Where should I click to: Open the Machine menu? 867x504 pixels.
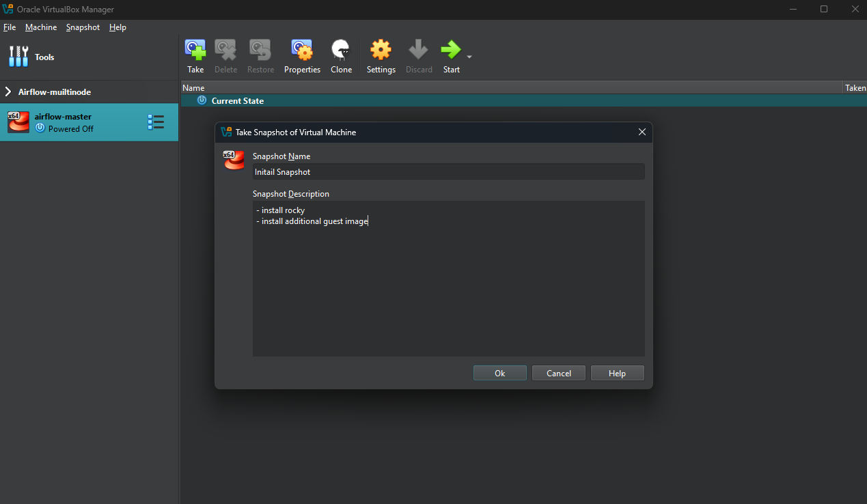[41, 27]
